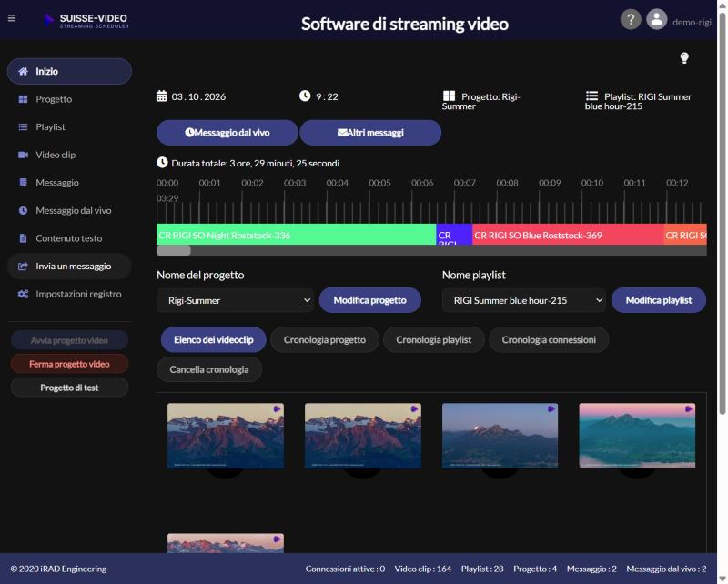Click Progetto di test button
This screenshot has height=584, width=728.
[70, 388]
